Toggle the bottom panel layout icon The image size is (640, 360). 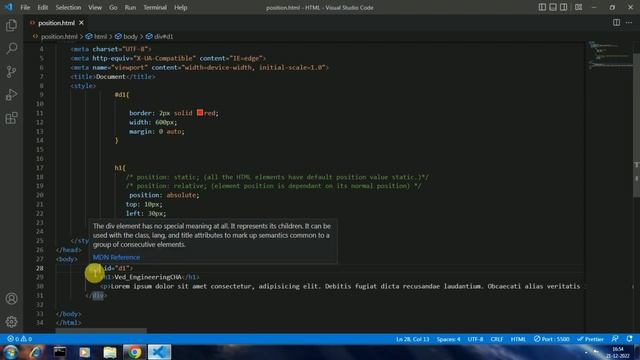pos(553,7)
